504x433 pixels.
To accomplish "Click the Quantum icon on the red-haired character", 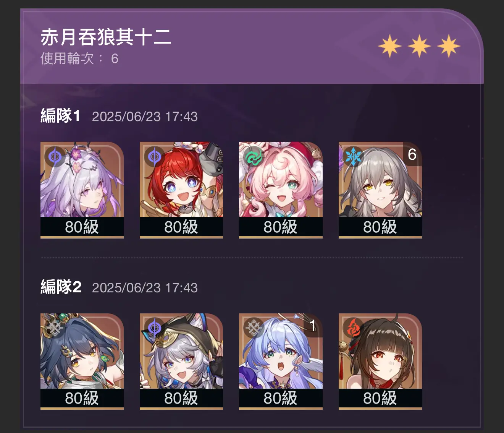I will coord(154,156).
